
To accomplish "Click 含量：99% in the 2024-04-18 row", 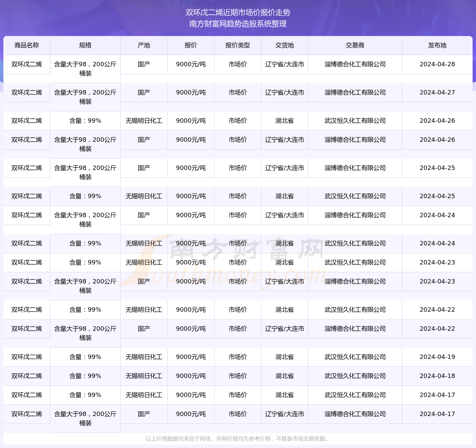I will point(85,376).
